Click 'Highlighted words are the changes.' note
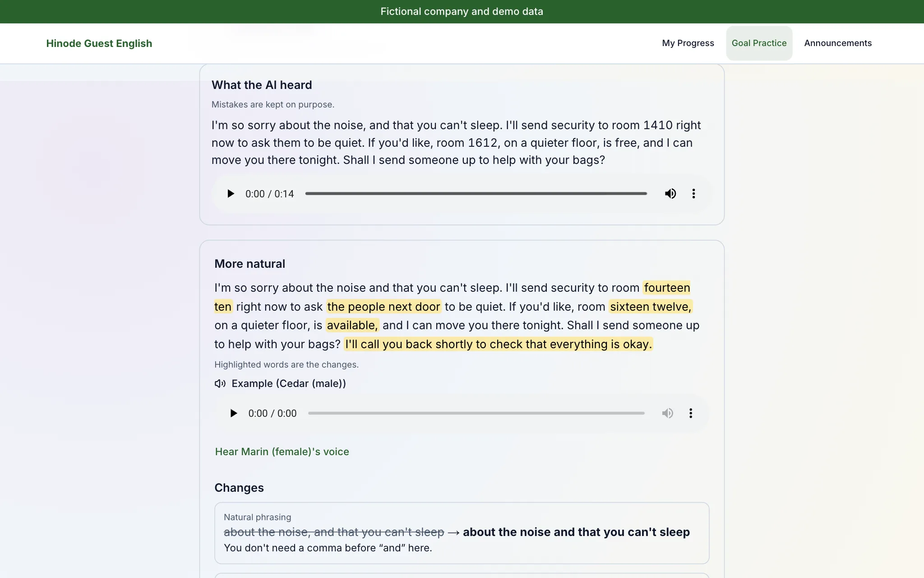This screenshot has height=578, width=924. [x=286, y=364]
